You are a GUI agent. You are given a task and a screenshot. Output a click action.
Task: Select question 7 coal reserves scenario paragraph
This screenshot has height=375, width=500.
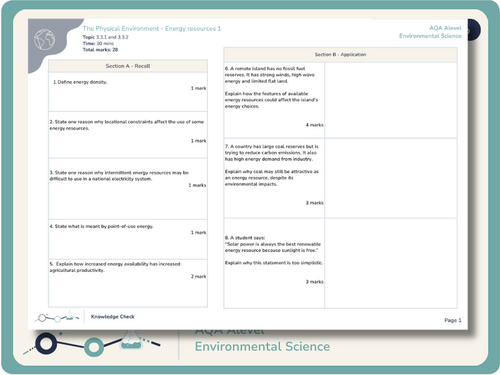click(271, 153)
